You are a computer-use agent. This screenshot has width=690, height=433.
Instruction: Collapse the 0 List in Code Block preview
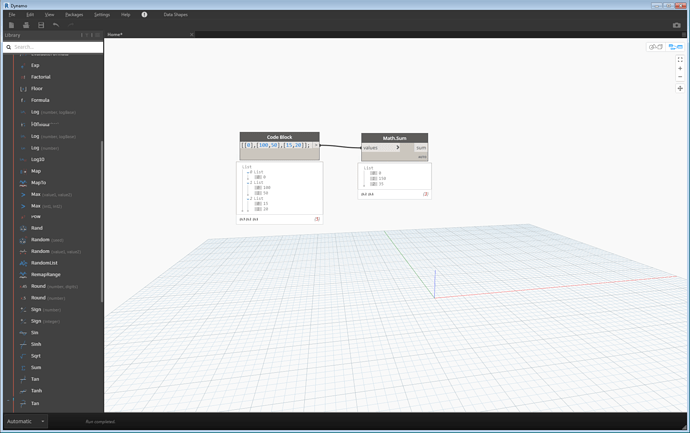[248, 172]
